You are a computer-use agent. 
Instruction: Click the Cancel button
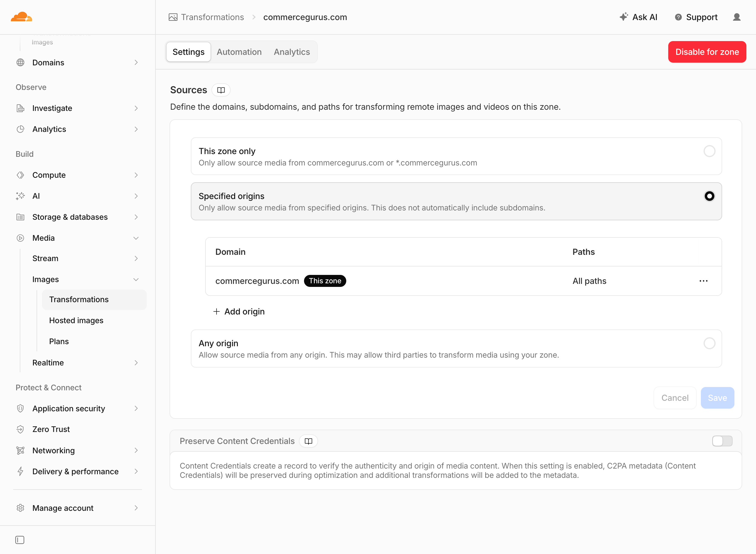click(675, 398)
